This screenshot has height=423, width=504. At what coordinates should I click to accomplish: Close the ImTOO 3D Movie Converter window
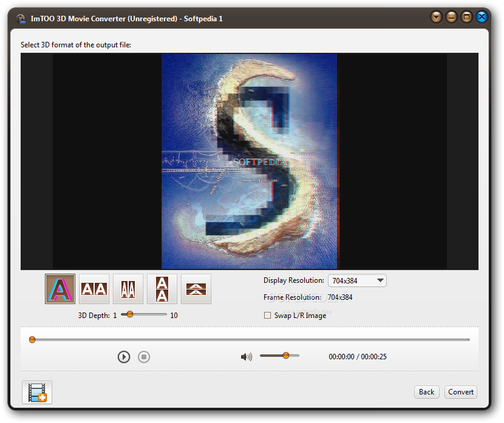click(x=482, y=17)
